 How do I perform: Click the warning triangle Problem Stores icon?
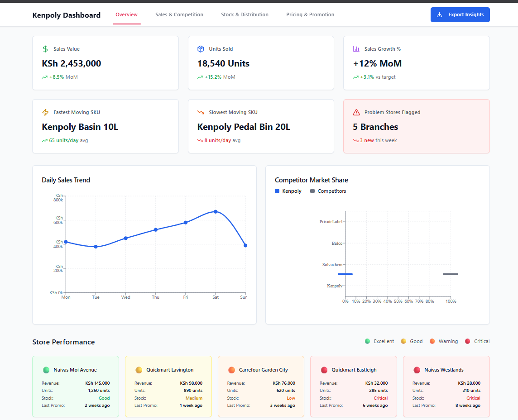[356, 112]
